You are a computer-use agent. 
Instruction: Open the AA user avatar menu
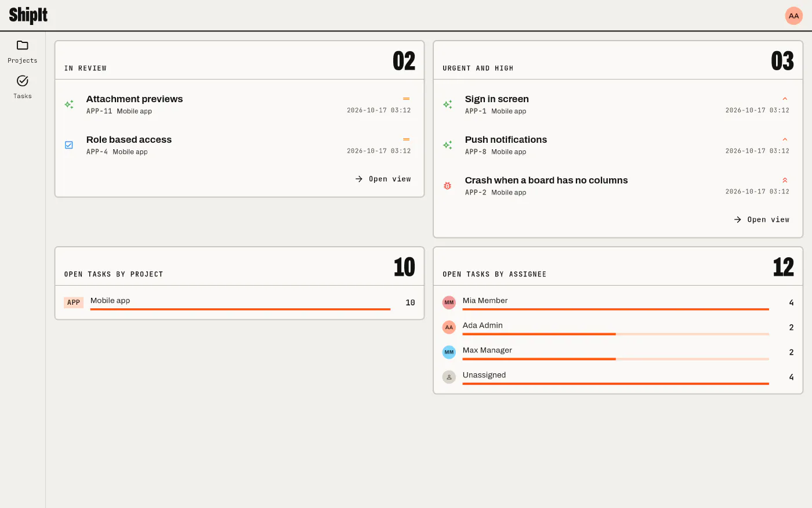coord(793,16)
